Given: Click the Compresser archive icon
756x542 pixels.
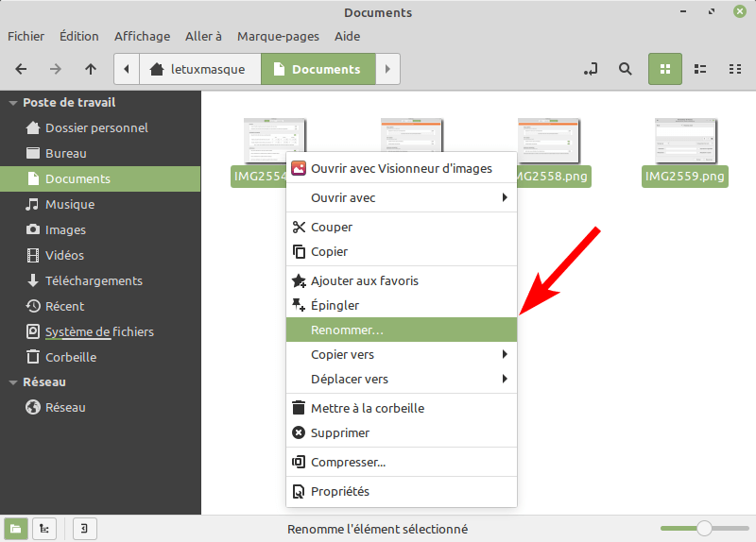Looking at the screenshot, I should pos(299,462).
